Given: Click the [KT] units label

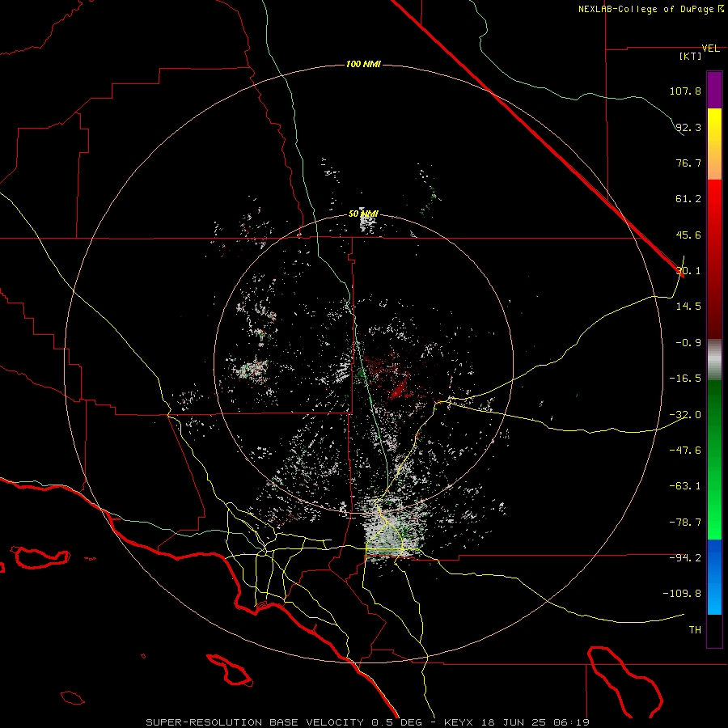Looking at the screenshot, I should (691, 56).
